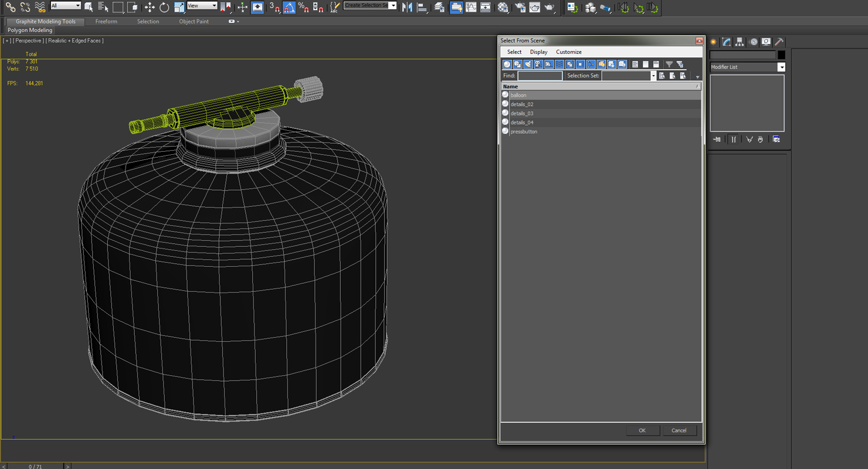Open Create Selection Set dropdown
The width and height of the screenshot is (868, 469).
[x=370, y=5]
